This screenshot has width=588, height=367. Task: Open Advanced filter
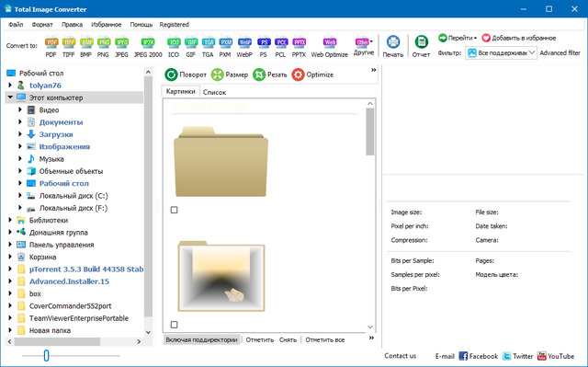(x=560, y=53)
